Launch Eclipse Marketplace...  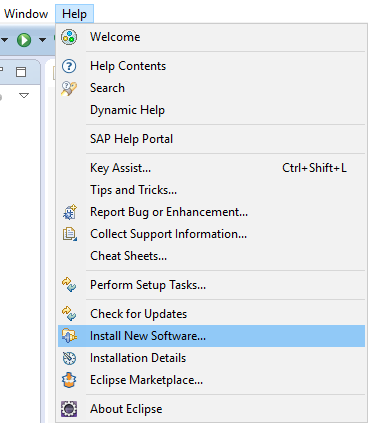(211, 380)
